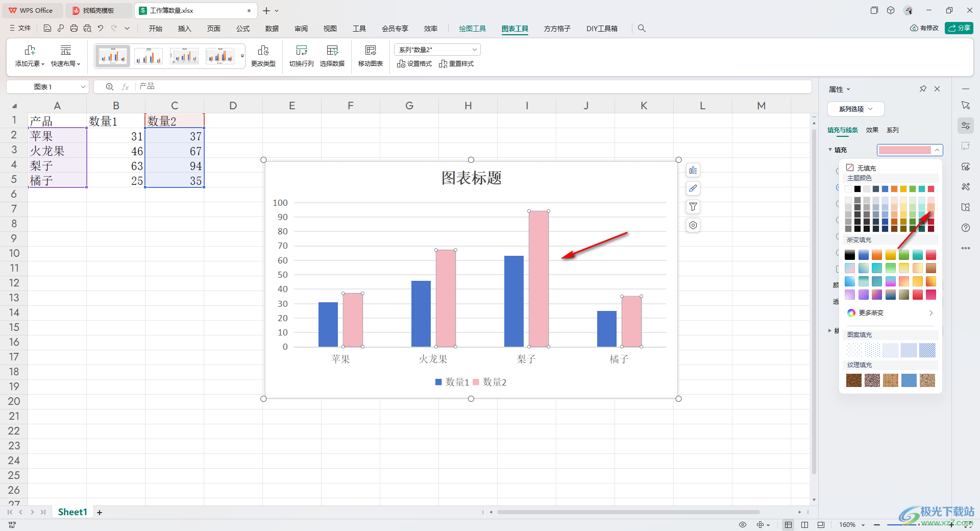The image size is (980, 531).
Task: Select the second chart style thumbnail
Action: coord(149,56)
